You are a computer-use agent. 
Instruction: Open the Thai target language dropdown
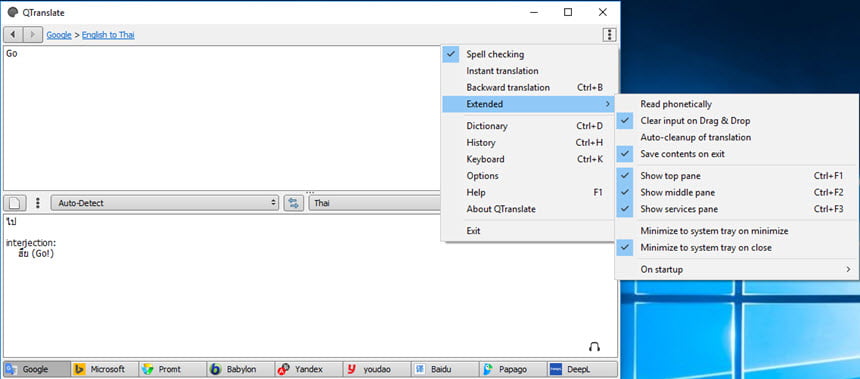375,203
